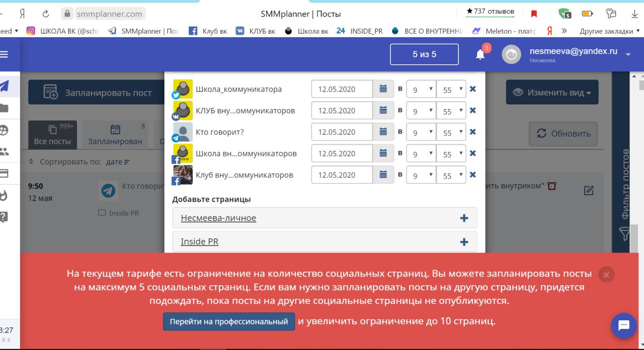Open INSIDE_PR bookmark
This screenshot has height=350, width=644.
[x=359, y=31]
